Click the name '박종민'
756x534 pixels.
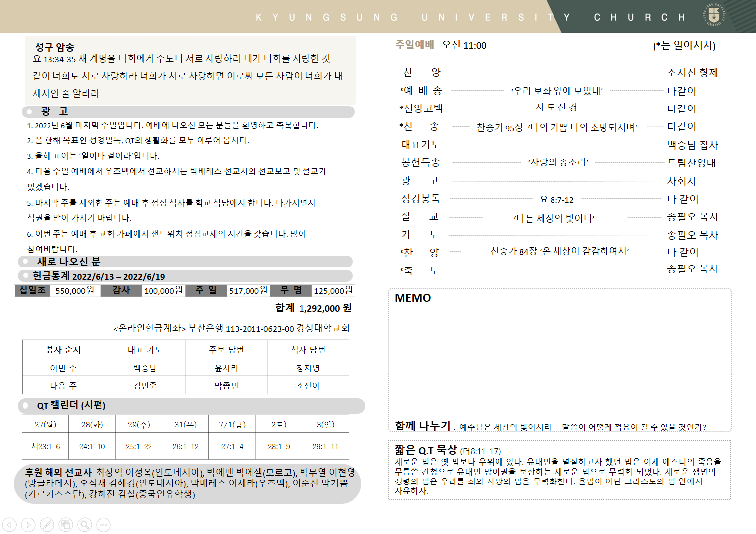click(226, 386)
